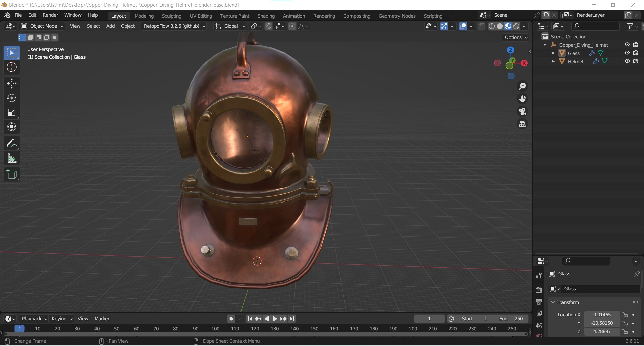Open the Output properties tab
644x346 pixels.
click(x=539, y=302)
